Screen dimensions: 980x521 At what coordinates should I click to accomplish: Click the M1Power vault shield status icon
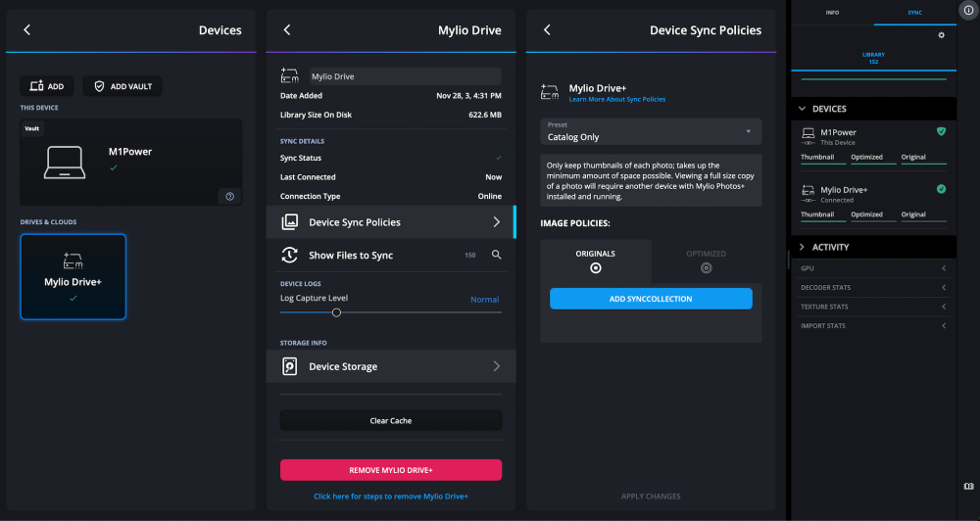click(941, 132)
